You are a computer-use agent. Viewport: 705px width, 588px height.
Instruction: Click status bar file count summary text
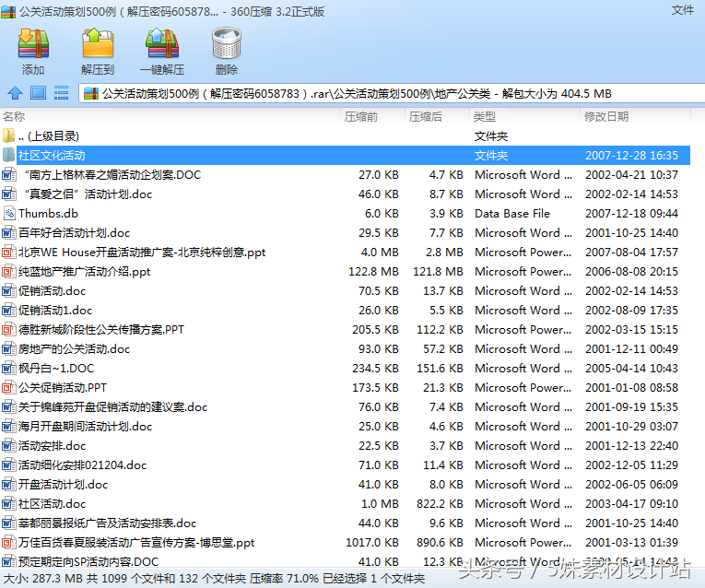[214, 579]
